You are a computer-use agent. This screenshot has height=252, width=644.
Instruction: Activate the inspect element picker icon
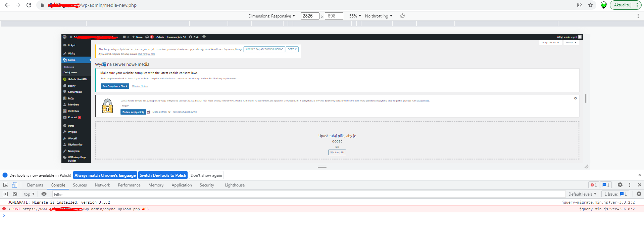[5, 185]
